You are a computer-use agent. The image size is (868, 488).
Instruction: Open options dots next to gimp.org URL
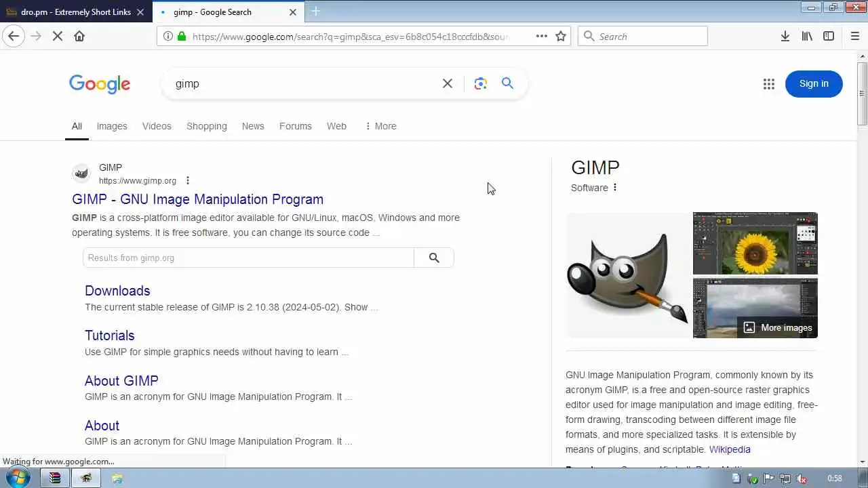coord(188,180)
